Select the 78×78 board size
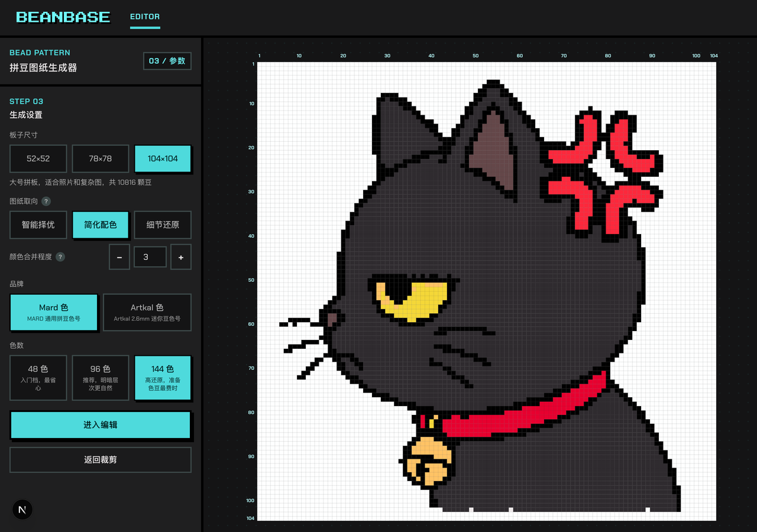This screenshot has width=757, height=532. coord(101,158)
